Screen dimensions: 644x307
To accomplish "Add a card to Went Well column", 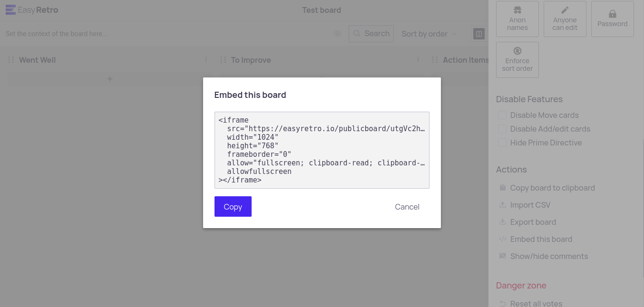I will (x=110, y=79).
